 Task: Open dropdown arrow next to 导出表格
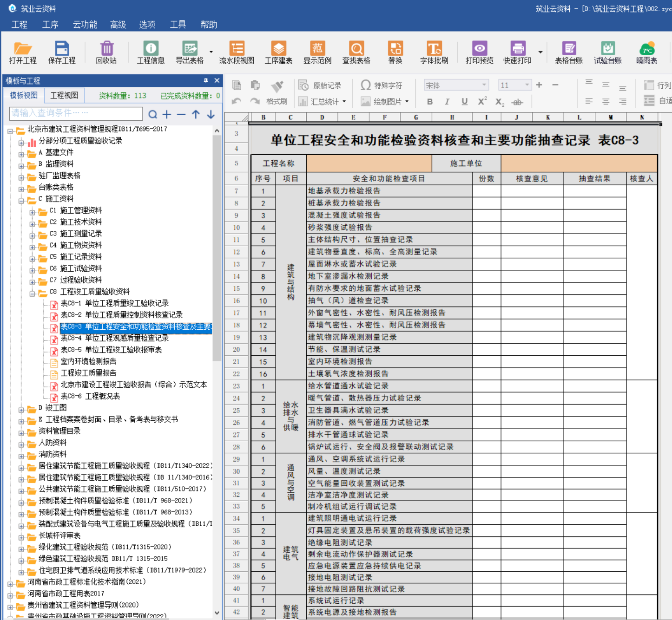point(211,52)
